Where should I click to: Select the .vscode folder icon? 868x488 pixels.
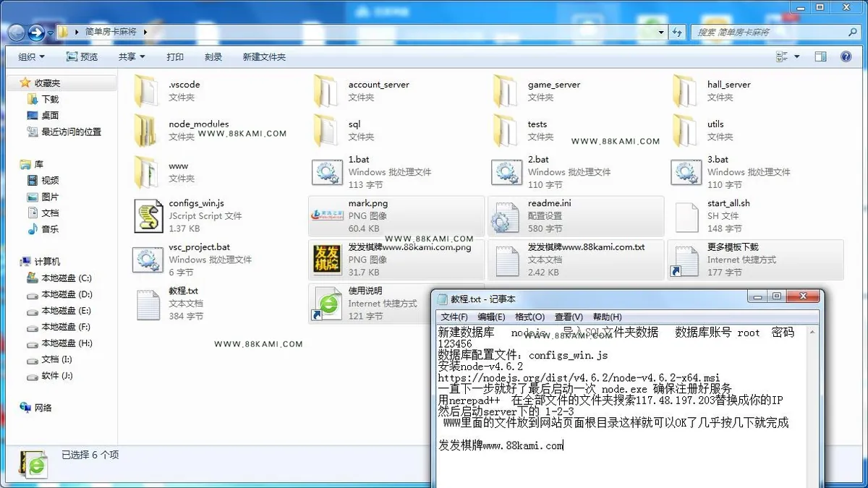(x=147, y=90)
